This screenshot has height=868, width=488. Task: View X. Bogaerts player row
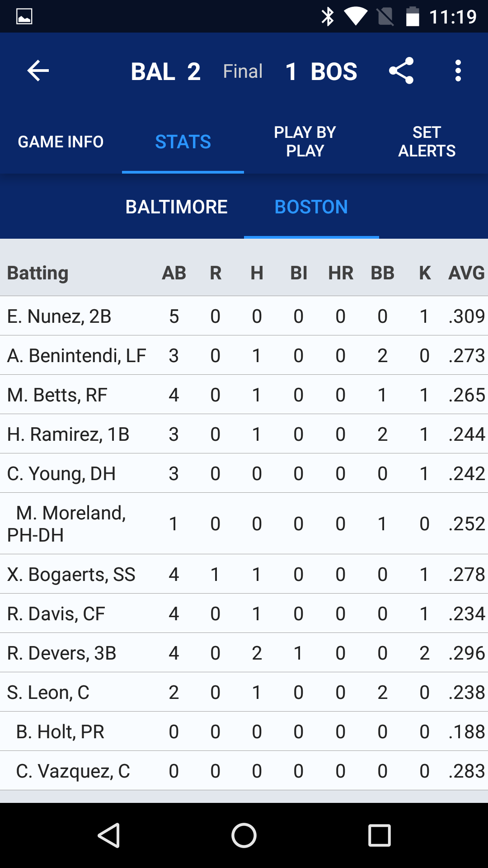pos(71,574)
